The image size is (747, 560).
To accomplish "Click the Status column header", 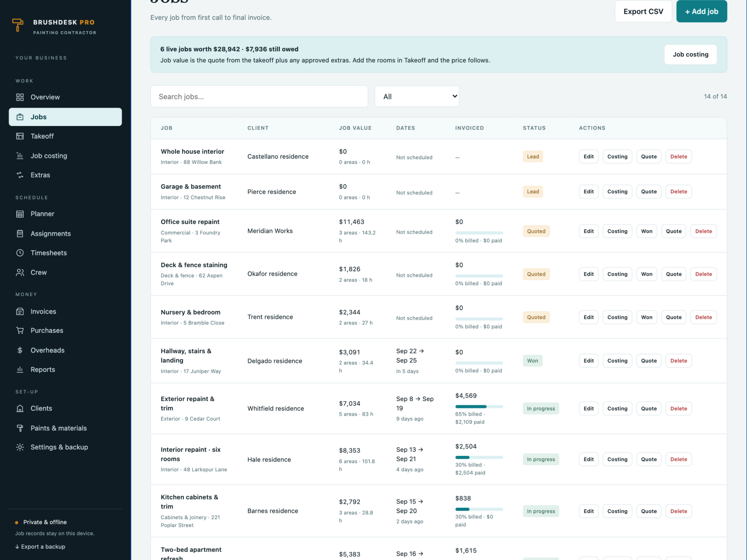I will coord(534,128).
